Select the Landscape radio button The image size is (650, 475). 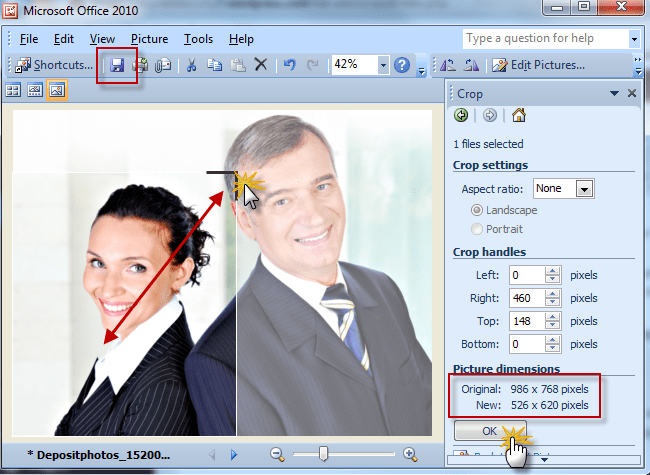[x=477, y=210]
